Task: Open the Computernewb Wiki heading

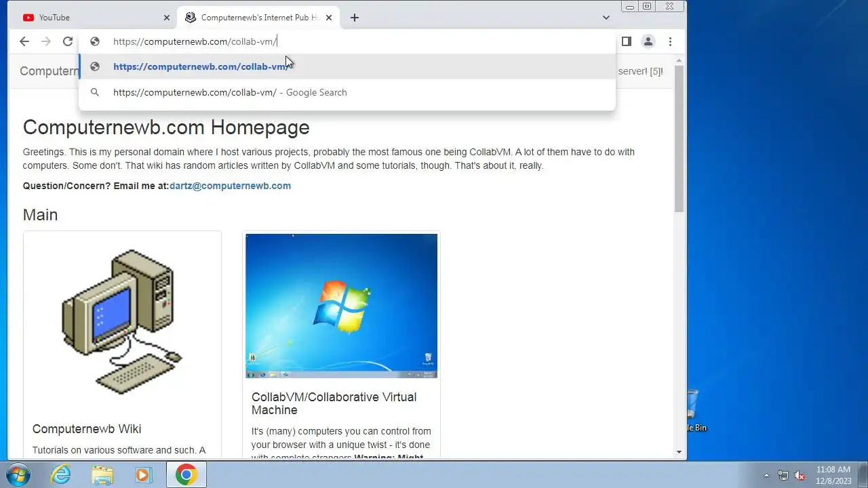Action: tap(87, 429)
